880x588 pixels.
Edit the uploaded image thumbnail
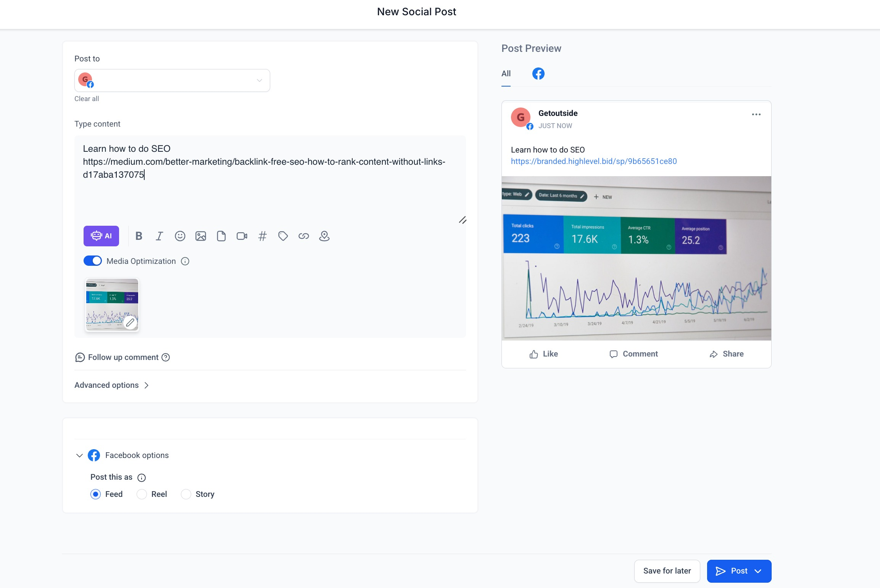[x=130, y=323]
